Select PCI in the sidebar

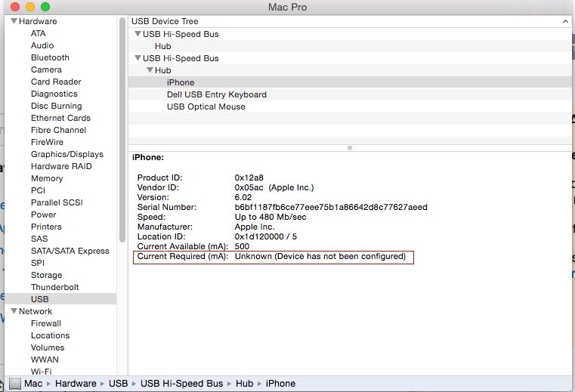pos(38,190)
